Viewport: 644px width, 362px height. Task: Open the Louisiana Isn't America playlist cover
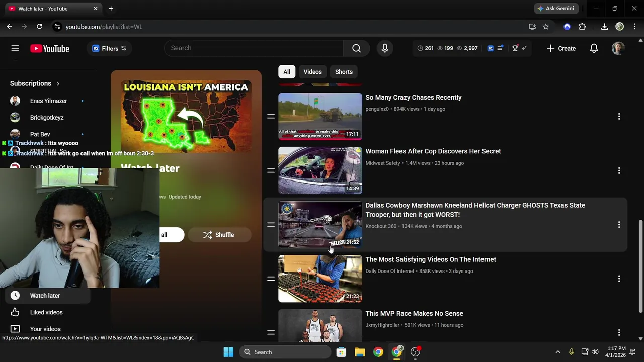(x=186, y=117)
